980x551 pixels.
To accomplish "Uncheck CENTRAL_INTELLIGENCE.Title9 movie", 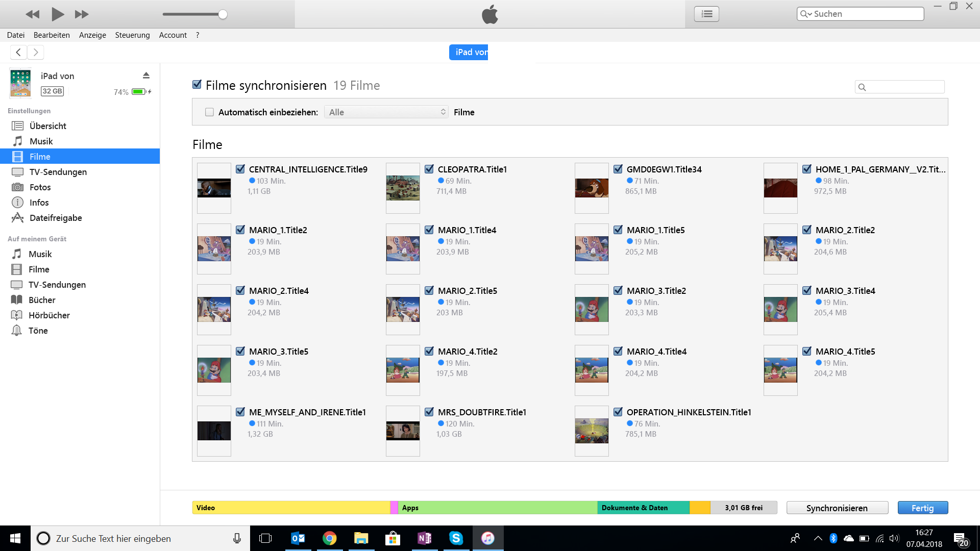I will click(x=240, y=169).
